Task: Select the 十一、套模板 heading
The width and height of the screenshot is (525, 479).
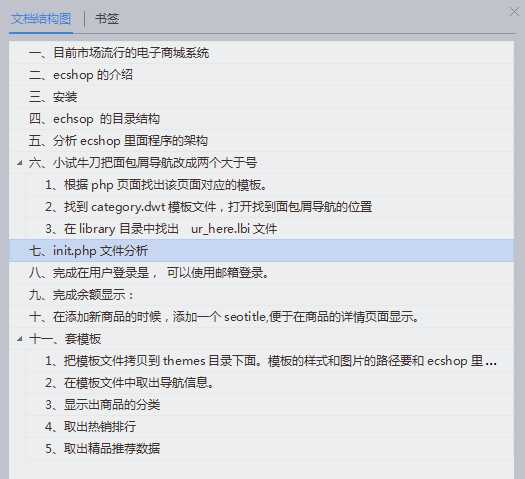Action: [x=65, y=339]
